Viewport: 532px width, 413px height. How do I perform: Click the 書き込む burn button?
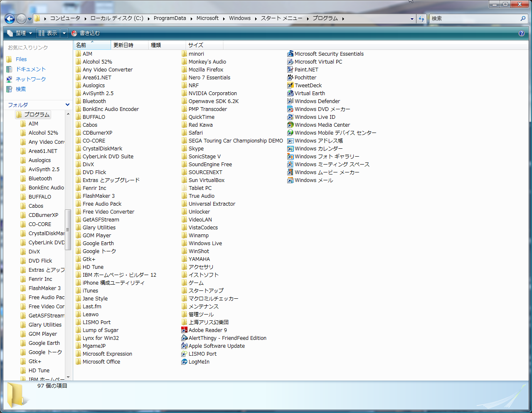coord(86,33)
